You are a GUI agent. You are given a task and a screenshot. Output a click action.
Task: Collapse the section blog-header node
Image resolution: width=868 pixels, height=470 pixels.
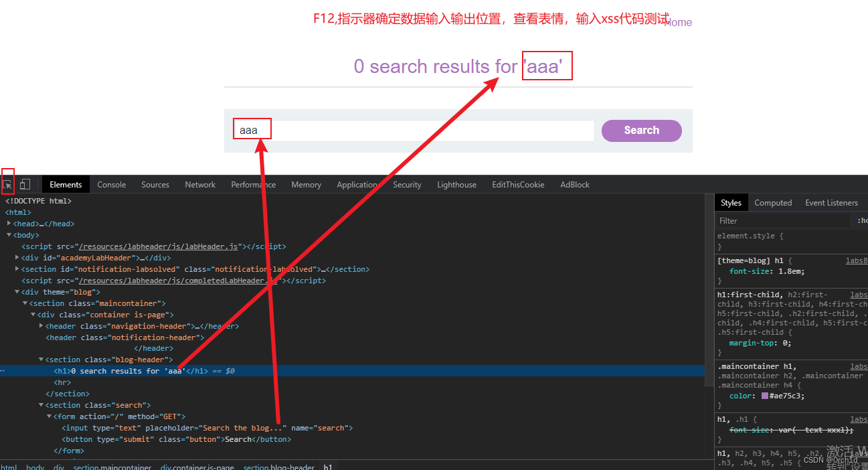click(x=41, y=360)
